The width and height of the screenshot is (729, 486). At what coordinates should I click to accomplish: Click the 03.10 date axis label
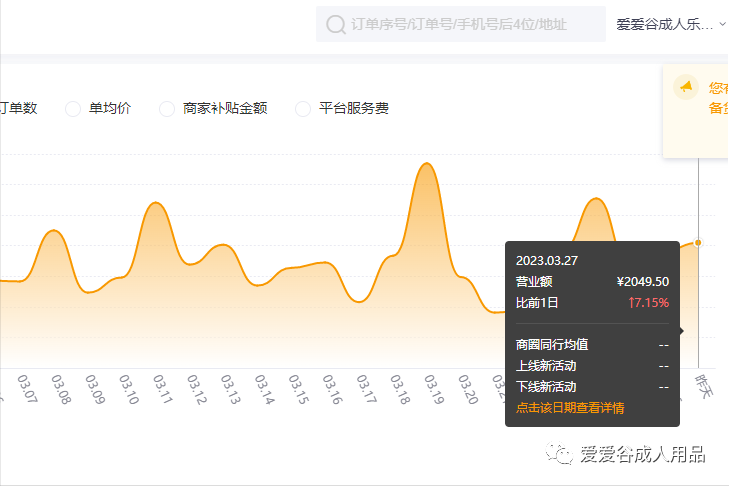[129, 388]
